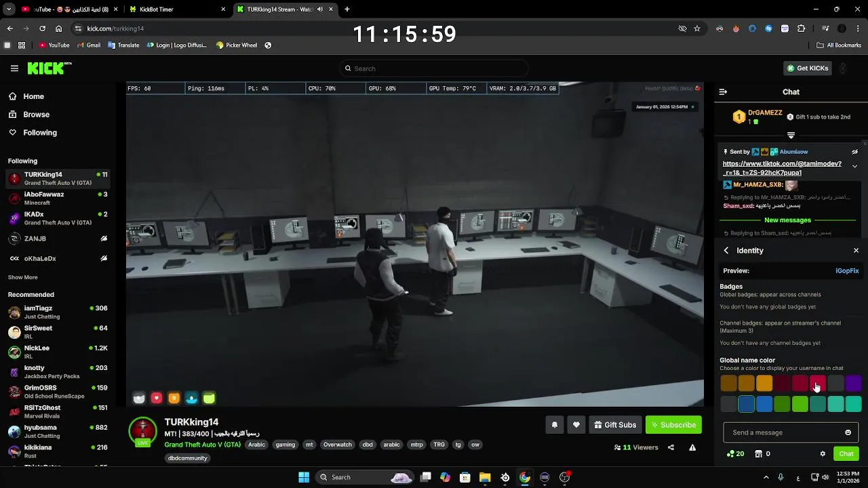Open a new browser tab
868x488 pixels.
tap(347, 9)
